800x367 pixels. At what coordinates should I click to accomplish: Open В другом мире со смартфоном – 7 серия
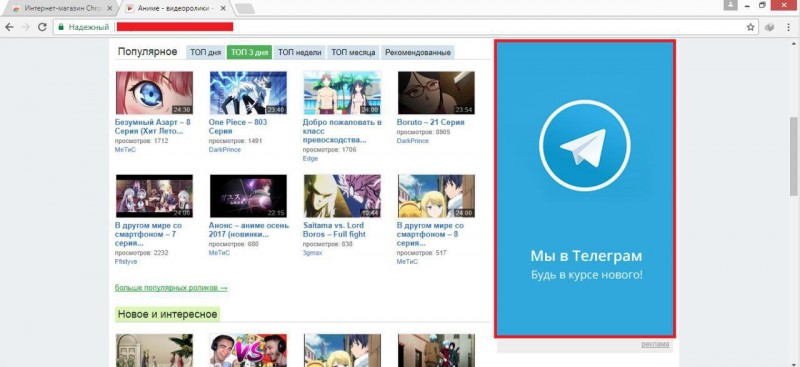pyautogui.click(x=148, y=234)
